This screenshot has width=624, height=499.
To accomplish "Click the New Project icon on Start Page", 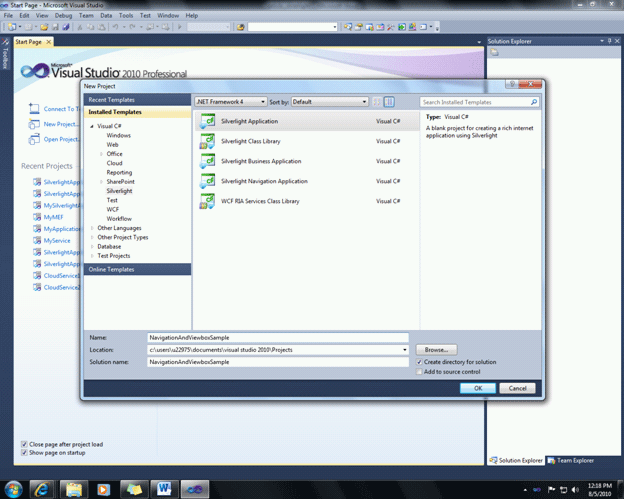I will pos(34,124).
